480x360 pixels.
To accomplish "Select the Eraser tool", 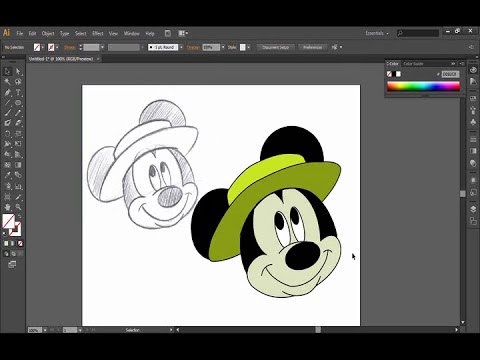I will point(18,123).
